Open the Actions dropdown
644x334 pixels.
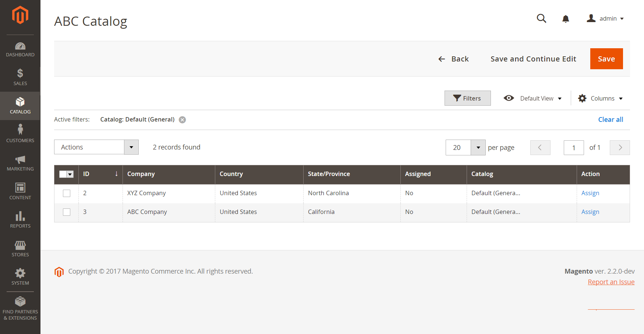[x=96, y=147]
